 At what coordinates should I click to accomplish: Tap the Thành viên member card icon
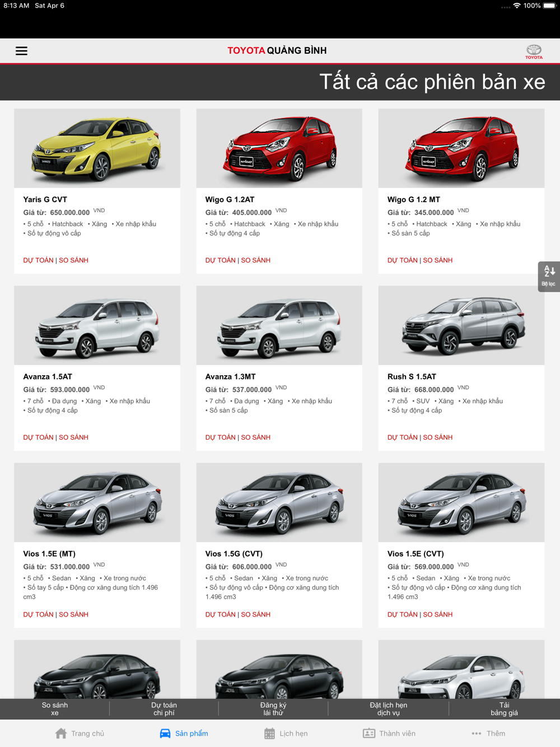click(369, 734)
